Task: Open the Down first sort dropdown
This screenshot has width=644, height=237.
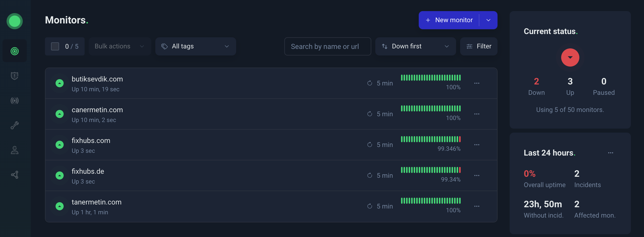Action: (415, 46)
